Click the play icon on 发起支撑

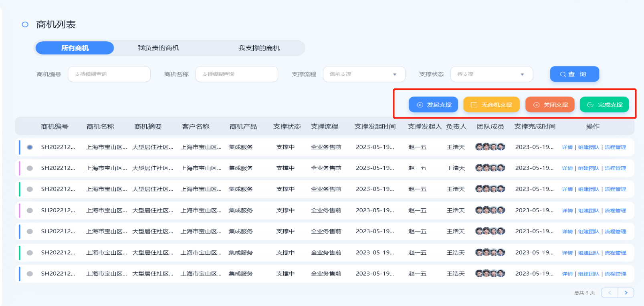click(x=420, y=105)
